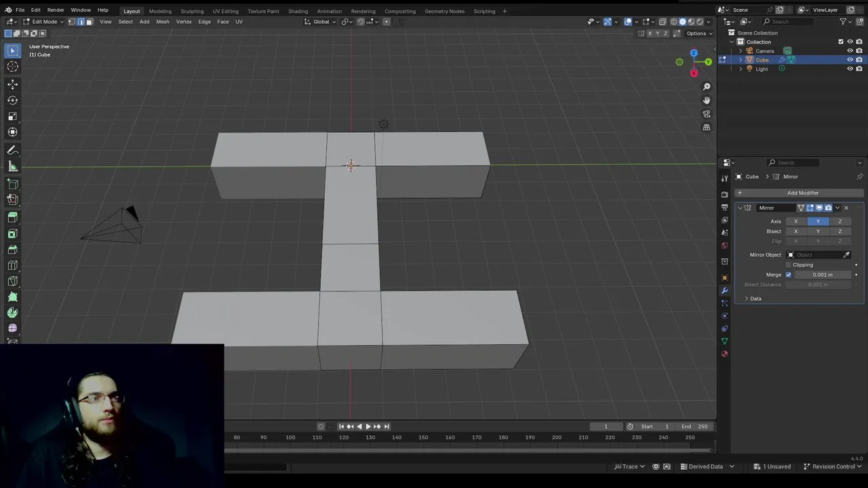
Task: Open Render properties tab icon
Action: pos(724,195)
